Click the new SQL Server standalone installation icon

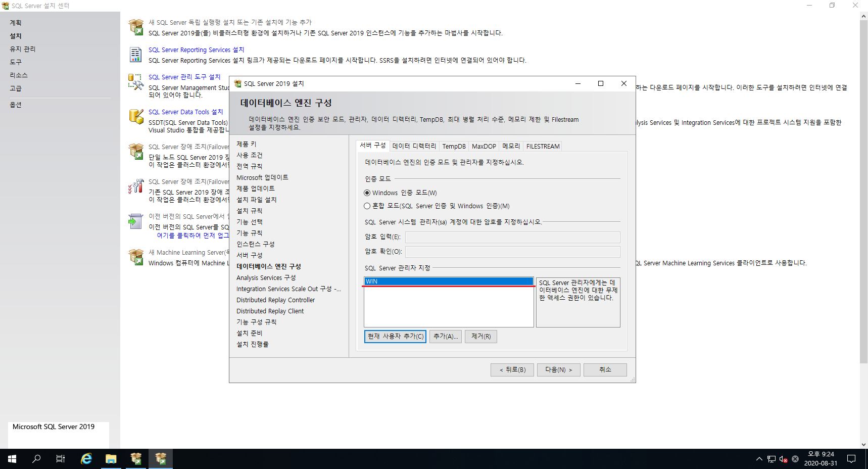[136, 27]
